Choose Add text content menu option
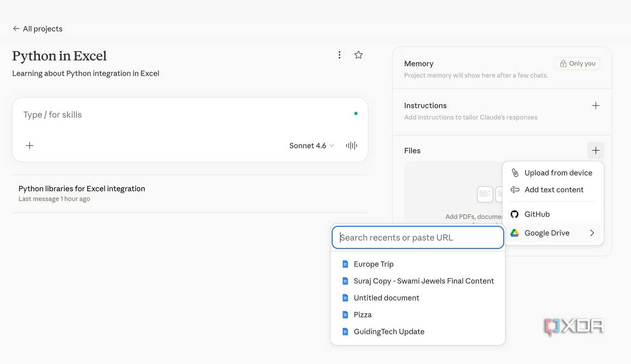 coord(553,190)
